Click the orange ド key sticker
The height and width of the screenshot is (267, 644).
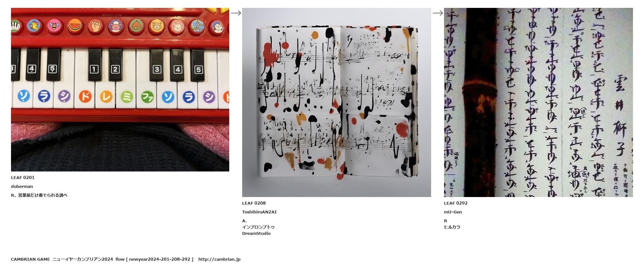(x=85, y=96)
